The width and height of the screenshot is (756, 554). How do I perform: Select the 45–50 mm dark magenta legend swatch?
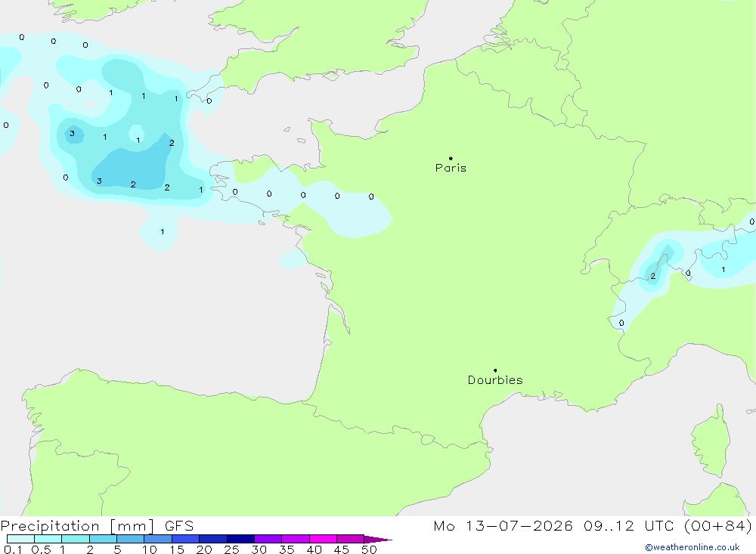(351, 539)
